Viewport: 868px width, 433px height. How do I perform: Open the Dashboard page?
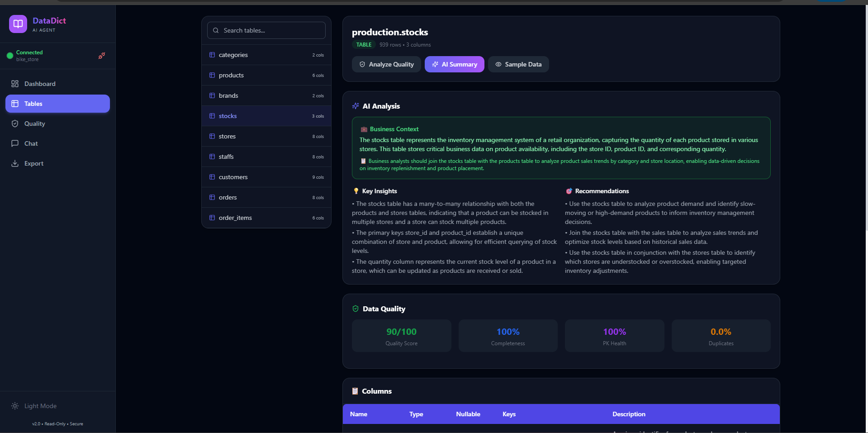[57, 84]
